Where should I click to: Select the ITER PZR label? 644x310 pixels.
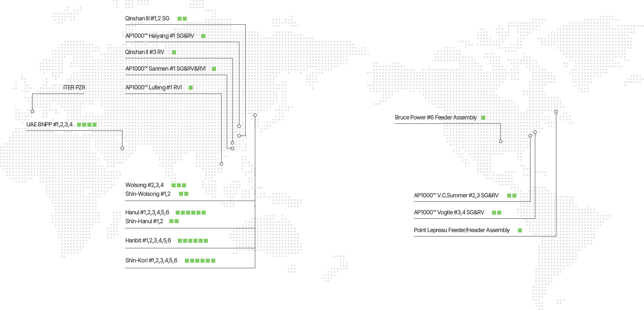click(74, 88)
